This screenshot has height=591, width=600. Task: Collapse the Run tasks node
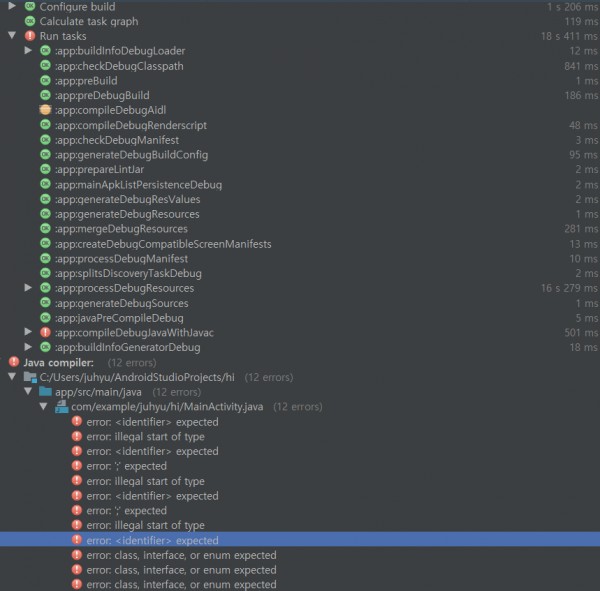click(12, 36)
